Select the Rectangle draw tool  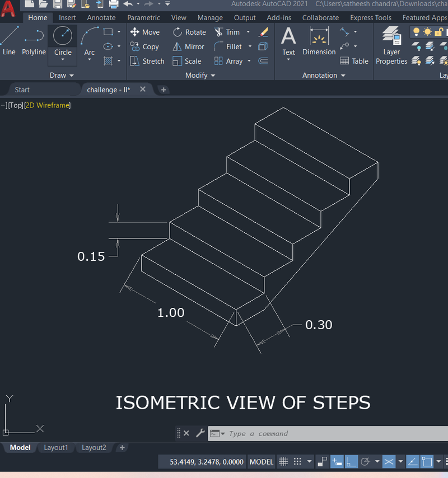click(108, 32)
